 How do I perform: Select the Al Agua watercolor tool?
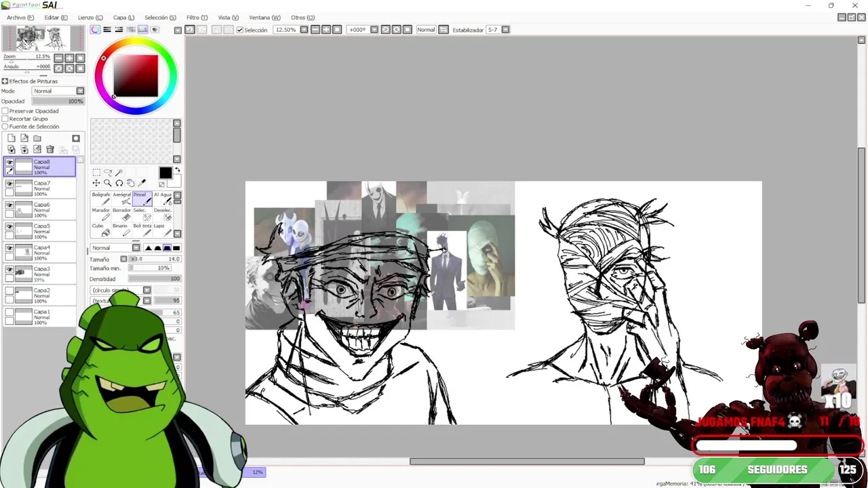163,199
